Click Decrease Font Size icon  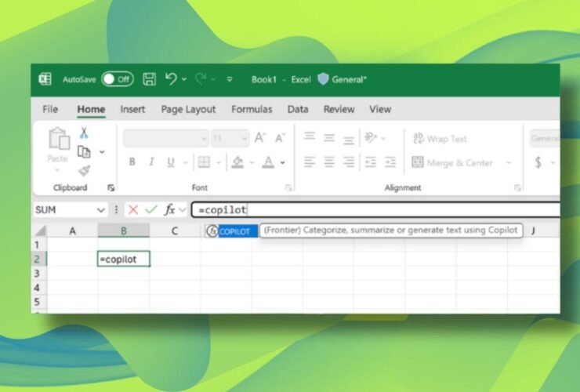[280, 138]
